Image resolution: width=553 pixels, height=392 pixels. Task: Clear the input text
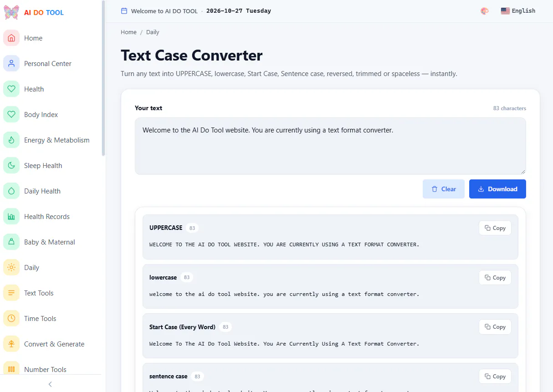[444, 189]
